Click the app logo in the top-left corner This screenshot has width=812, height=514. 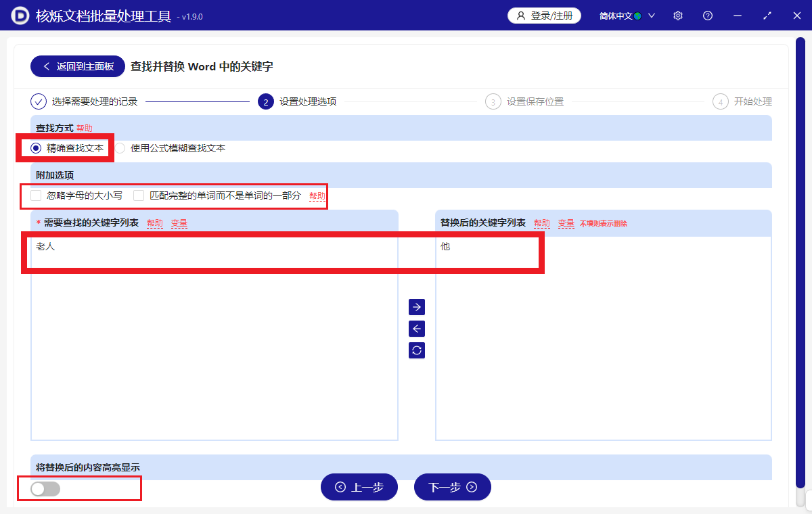(x=18, y=15)
